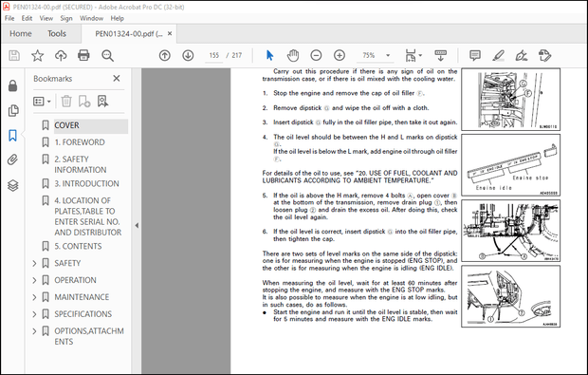Add a comment sticky note
Image resolution: width=588 pixels, height=375 pixels.
475,56
